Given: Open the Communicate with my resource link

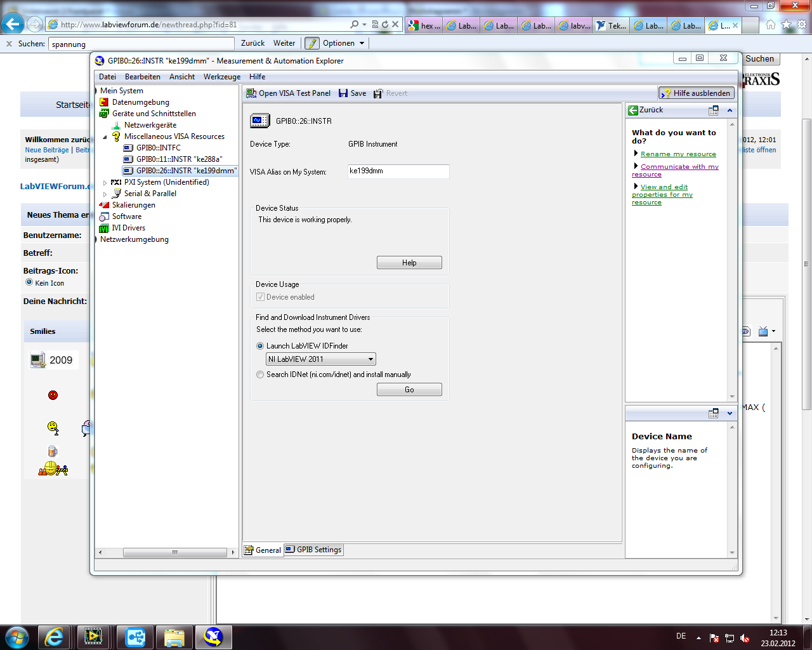Looking at the screenshot, I should [x=675, y=171].
